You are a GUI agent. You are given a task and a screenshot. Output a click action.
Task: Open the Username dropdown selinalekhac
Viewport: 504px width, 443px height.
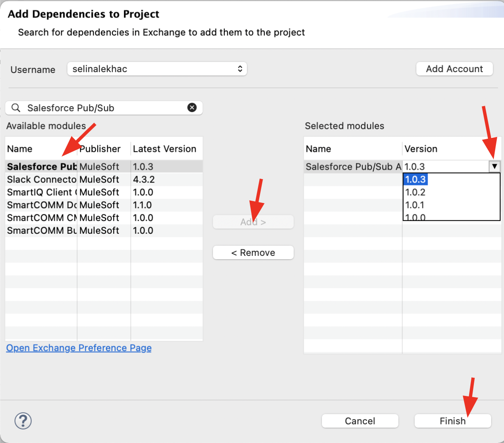pyautogui.click(x=157, y=69)
